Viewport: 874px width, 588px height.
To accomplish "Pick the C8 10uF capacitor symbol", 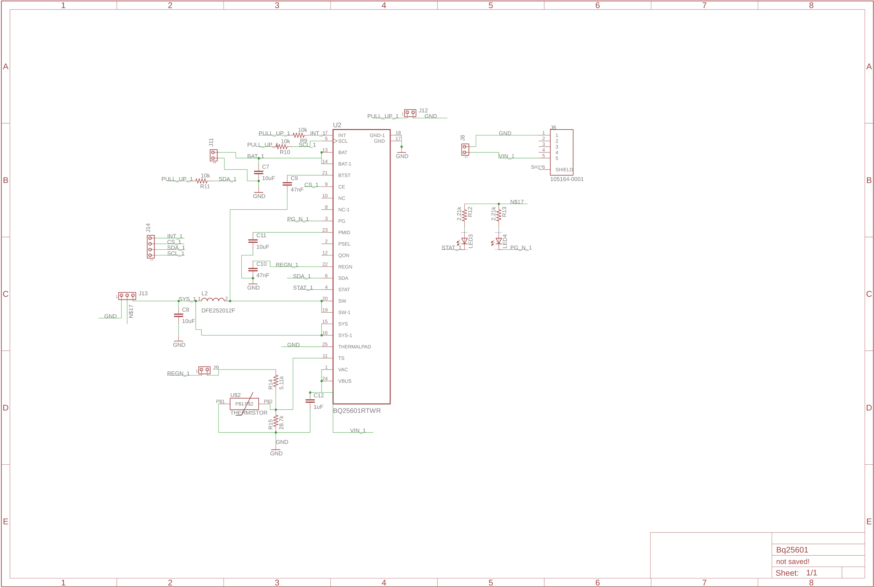I will pyautogui.click(x=178, y=315).
